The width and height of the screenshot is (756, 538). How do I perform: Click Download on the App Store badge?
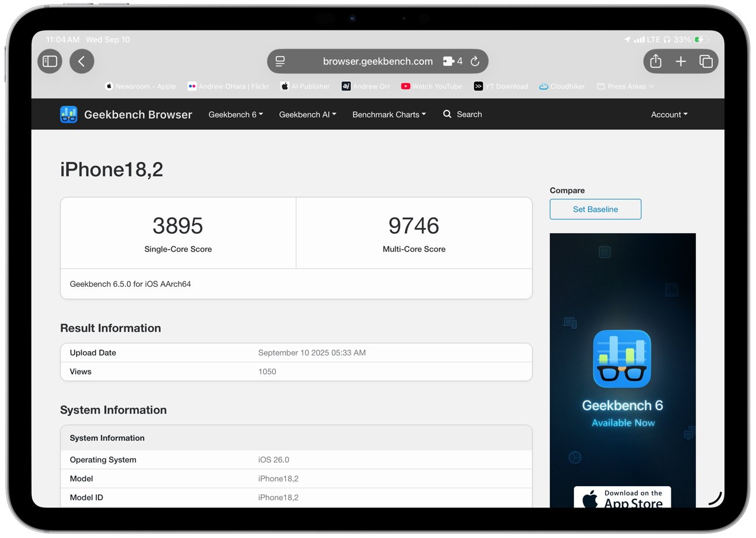point(622,499)
